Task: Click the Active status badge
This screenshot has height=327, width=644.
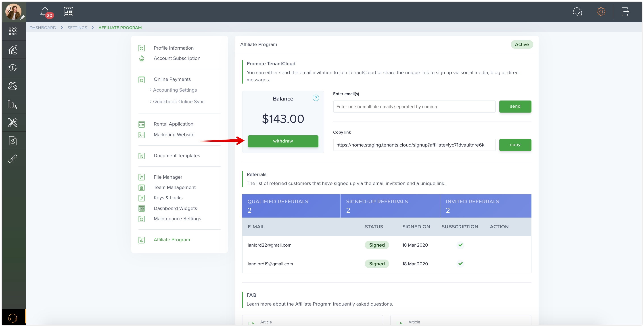Action: (522, 44)
